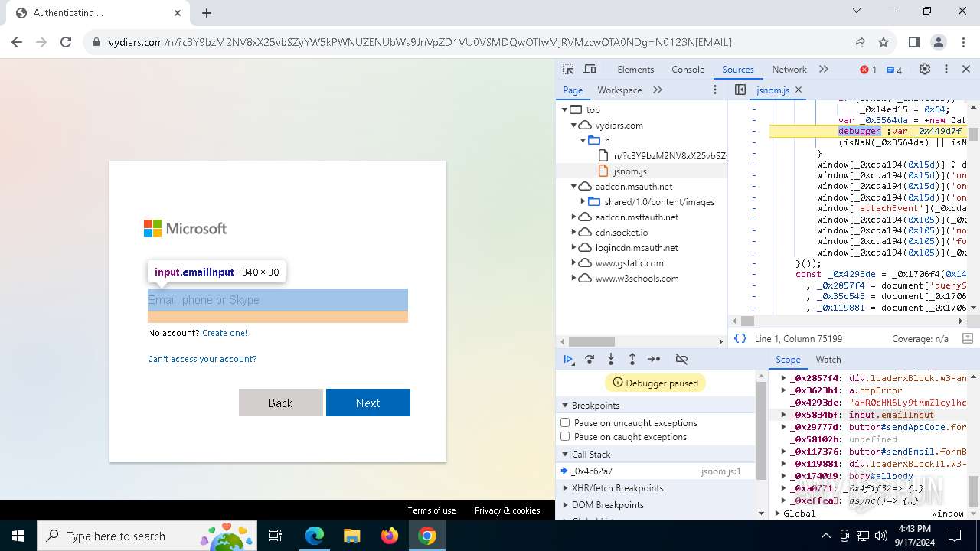Open Microsoft Edge from taskbar
Screen dimensions: 980x551
[315, 536]
